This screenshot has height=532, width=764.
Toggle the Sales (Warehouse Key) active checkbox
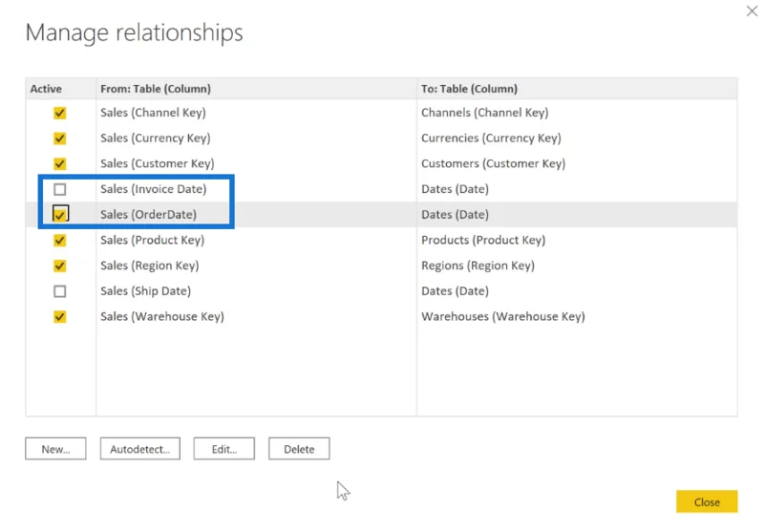[x=59, y=317]
